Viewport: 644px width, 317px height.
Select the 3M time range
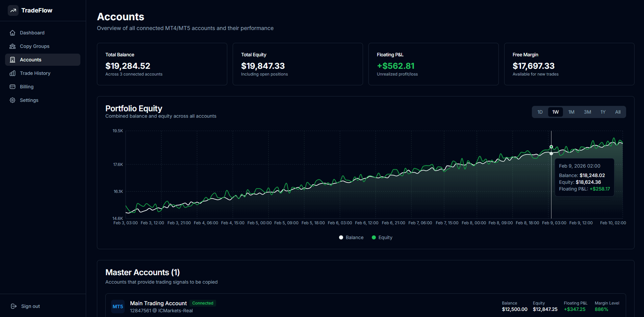coord(587,112)
